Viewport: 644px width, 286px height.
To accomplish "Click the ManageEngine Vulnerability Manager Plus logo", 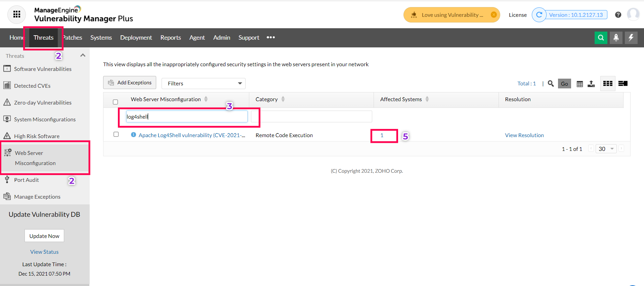I will (x=84, y=14).
